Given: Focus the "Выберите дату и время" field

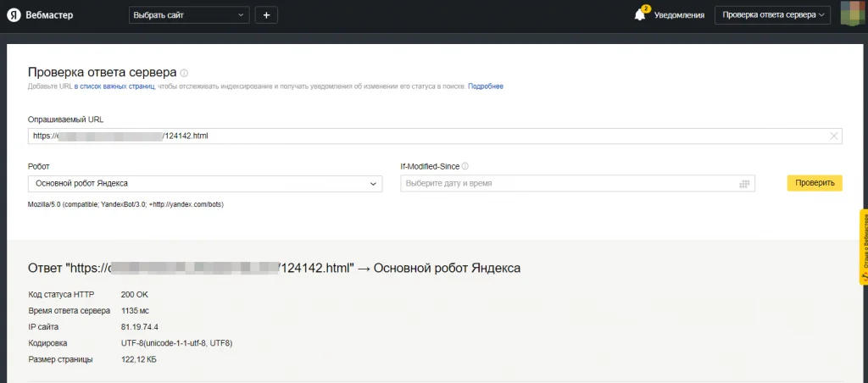Looking at the screenshot, I should click(568, 183).
